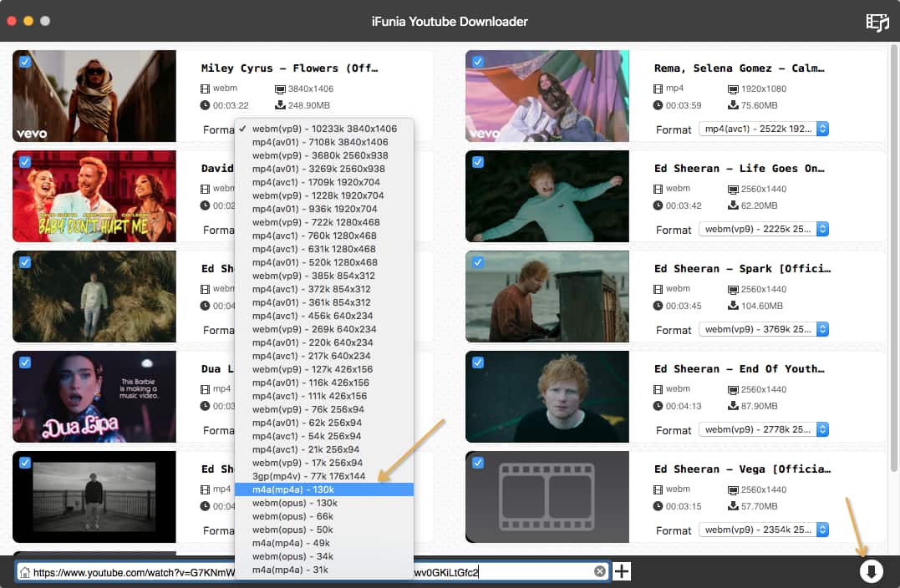Click the resolution monitor icon for Miley Cyrus video

click(279, 89)
